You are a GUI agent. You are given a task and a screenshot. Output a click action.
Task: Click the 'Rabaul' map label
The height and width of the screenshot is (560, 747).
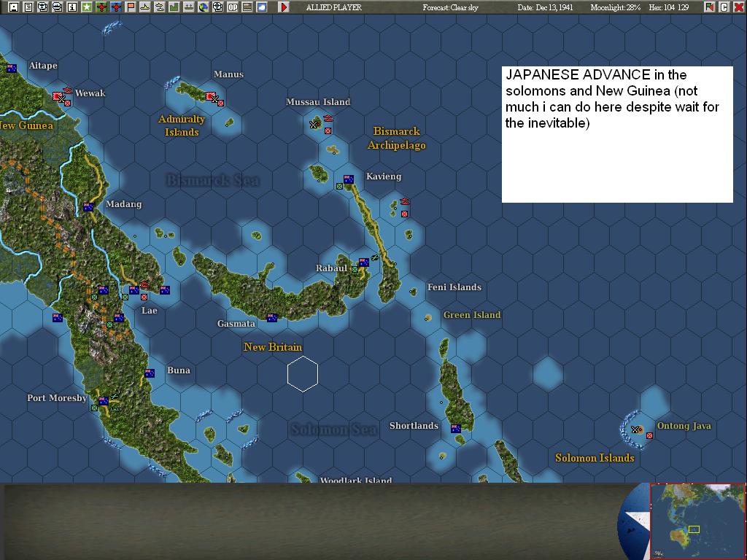click(332, 268)
